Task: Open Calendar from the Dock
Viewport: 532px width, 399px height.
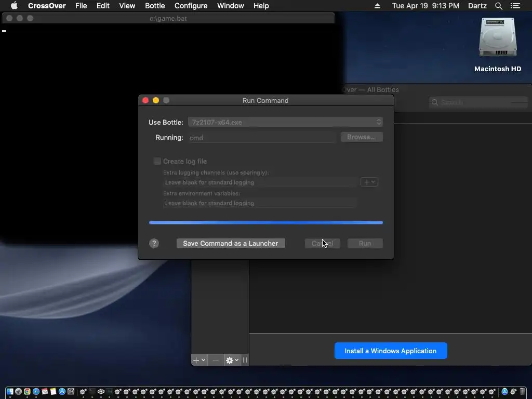Action: click(45, 392)
